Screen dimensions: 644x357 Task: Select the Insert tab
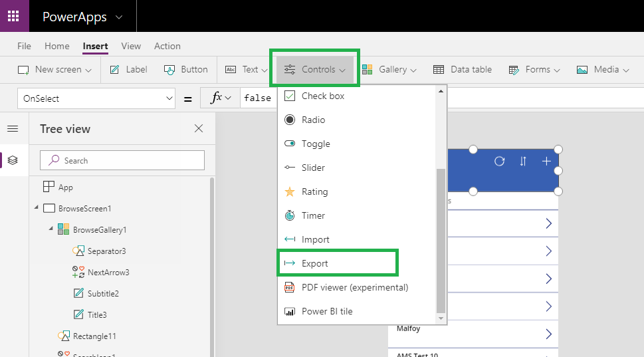click(95, 46)
